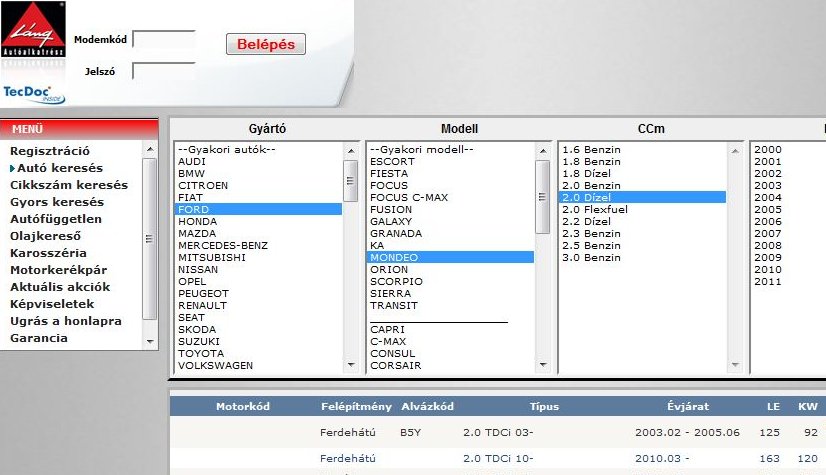Image resolution: width=826 pixels, height=475 pixels.
Task: Open Regisztráció from the menu
Action: (50, 151)
